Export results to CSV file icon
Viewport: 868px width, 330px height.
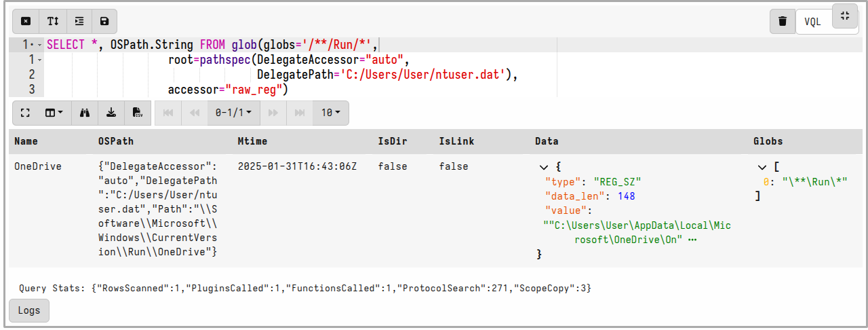coord(138,113)
